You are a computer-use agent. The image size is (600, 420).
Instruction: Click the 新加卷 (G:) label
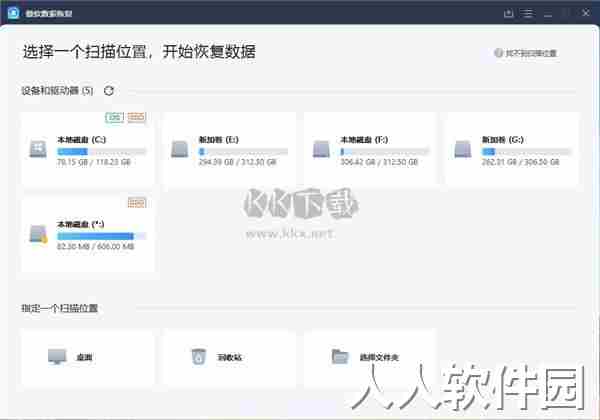tap(503, 140)
